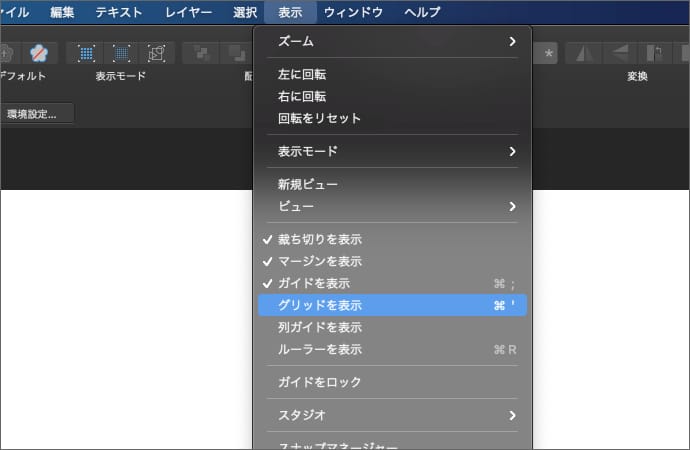Click the 環境設定... button

click(39, 114)
